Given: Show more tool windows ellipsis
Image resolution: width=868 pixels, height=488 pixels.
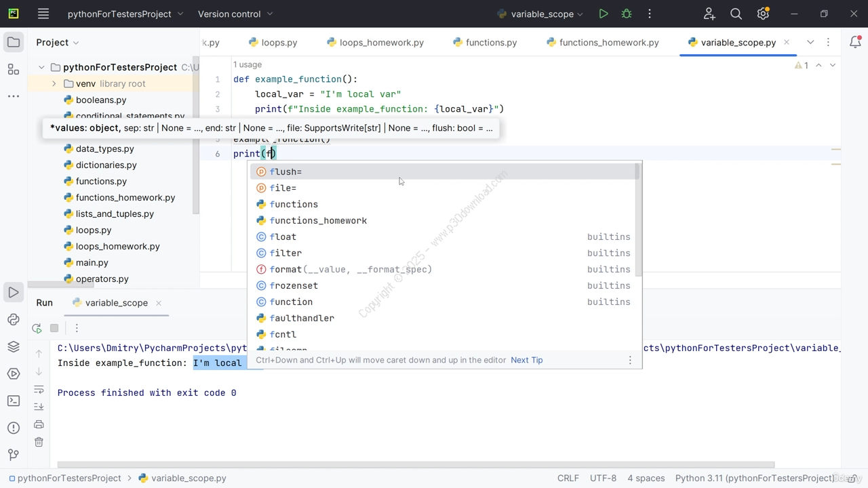Looking at the screenshot, I should click(14, 96).
